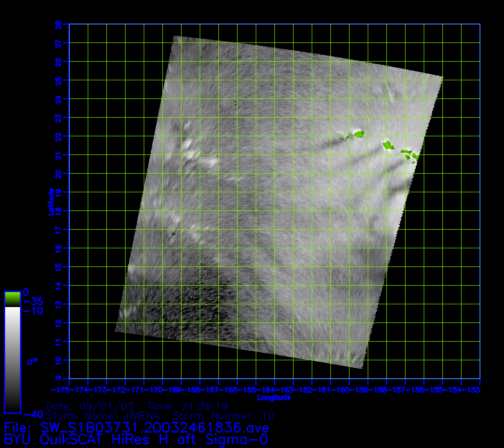504x448 pixels.
Task: Click the file name SW_S1B03731.20032461836.ave
Action: coord(155,427)
